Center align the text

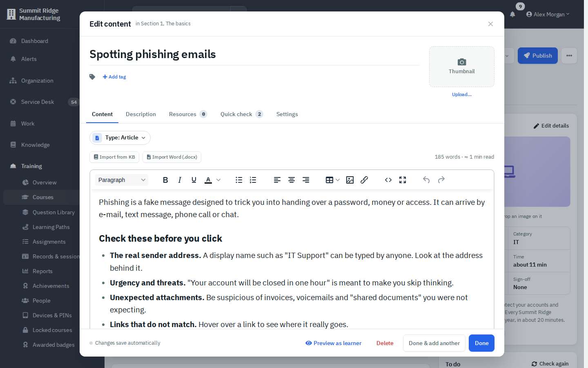tap(292, 180)
